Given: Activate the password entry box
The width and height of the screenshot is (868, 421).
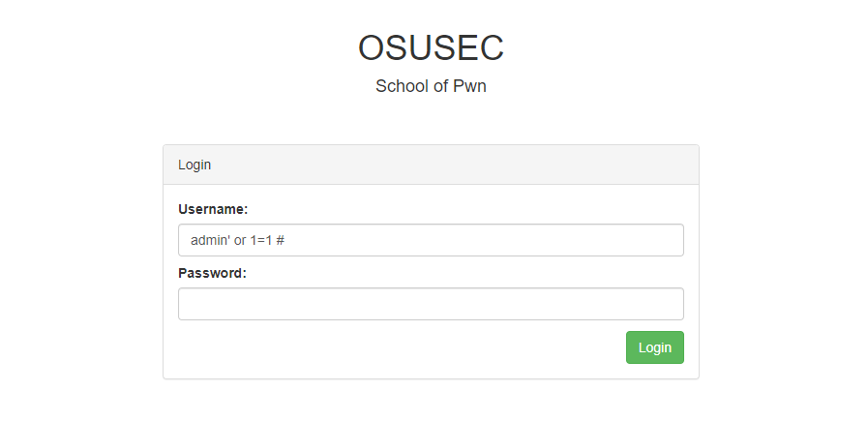Looking at the screenshot, I should pos(431,304).
